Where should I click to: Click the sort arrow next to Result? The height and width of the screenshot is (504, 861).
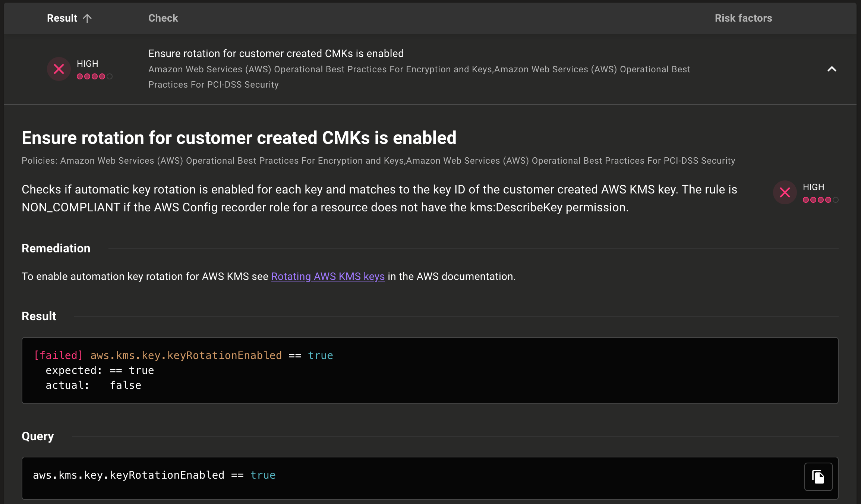[87, 18]
